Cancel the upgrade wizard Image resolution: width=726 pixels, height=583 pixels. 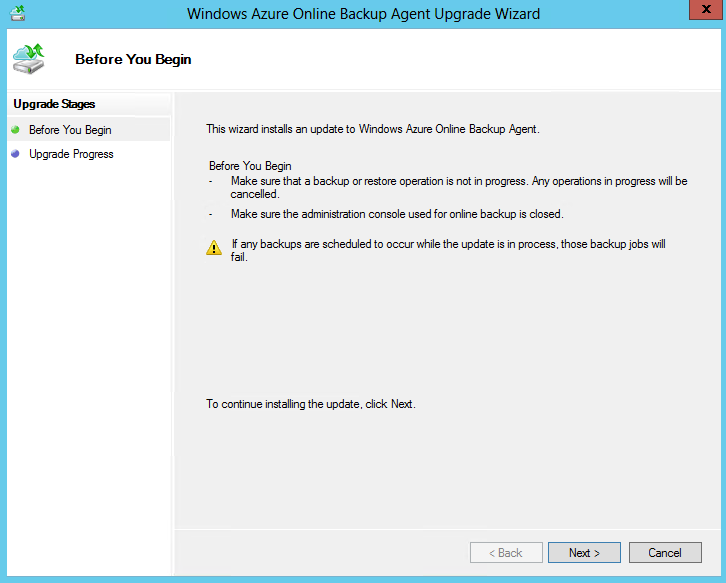(664, 553)
